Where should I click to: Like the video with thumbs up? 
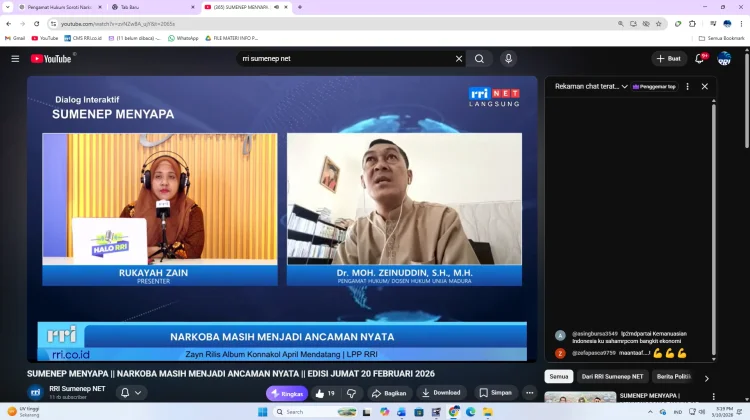325,393
